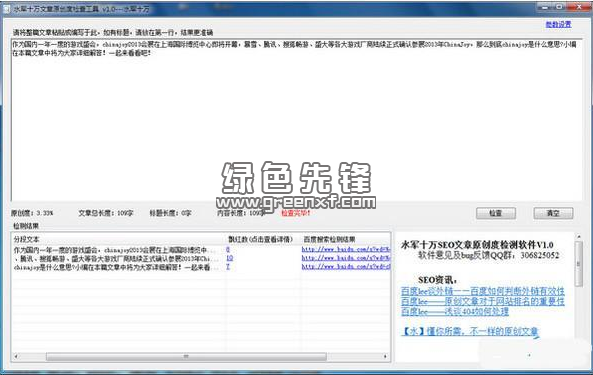Open the second row Baidu search URL
This screenshot has width=593, height=375.
(x=346, y=258)
